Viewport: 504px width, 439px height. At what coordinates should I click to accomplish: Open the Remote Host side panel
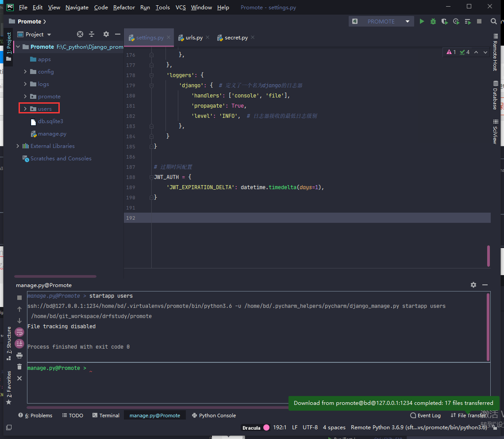click(x=495, y=52)
